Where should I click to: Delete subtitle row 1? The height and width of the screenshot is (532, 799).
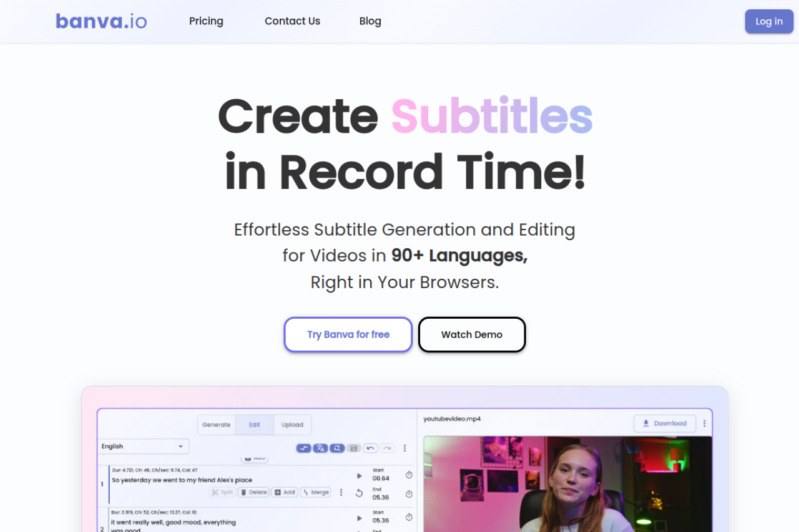point(253,493)
